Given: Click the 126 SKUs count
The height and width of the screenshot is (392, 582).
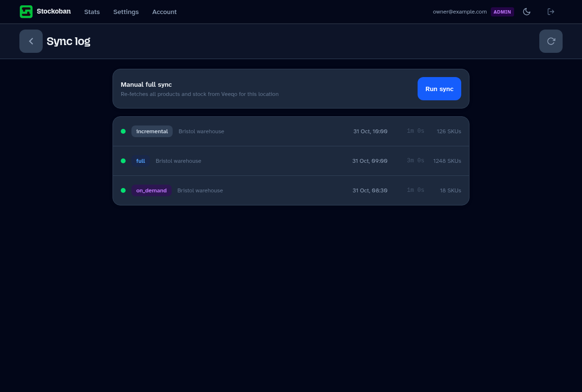Looking at the screenshot, I should tap(449, 131).
